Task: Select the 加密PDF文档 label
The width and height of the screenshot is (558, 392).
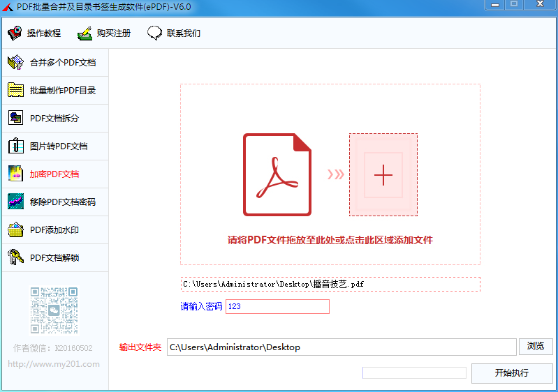Action: click(54, 174)
